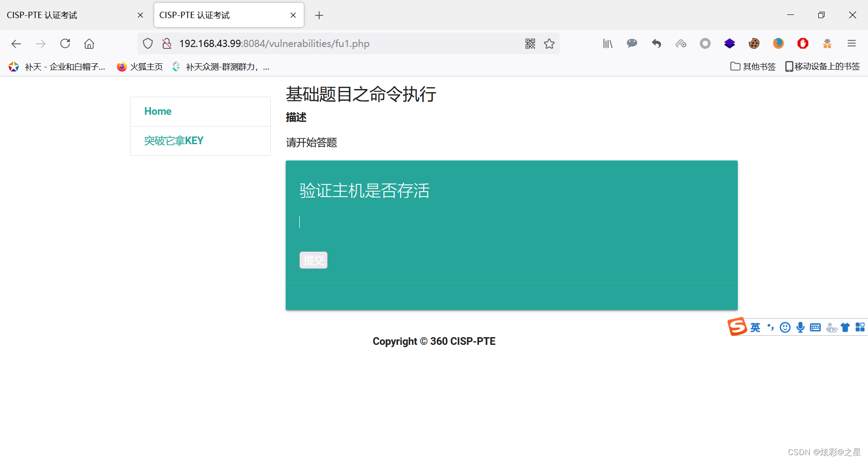868x461 pixels.
Task: Open the 补天 - 企业和白帽子 bookmark
Action: tap(57, 67)
